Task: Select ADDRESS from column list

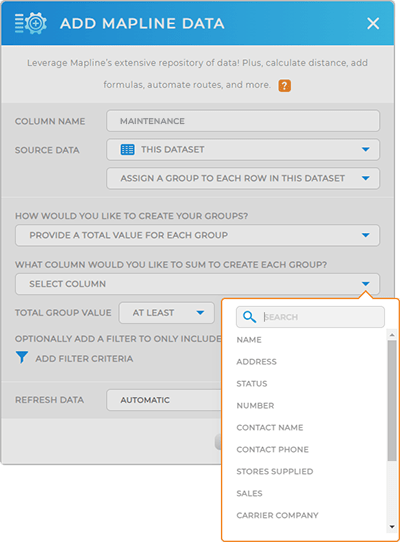Action: [x=257, y=362]
